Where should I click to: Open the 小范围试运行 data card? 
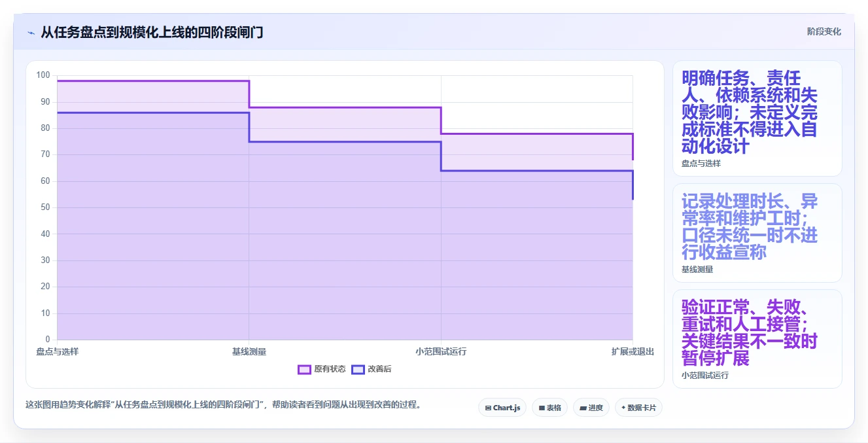click(757, 339)
